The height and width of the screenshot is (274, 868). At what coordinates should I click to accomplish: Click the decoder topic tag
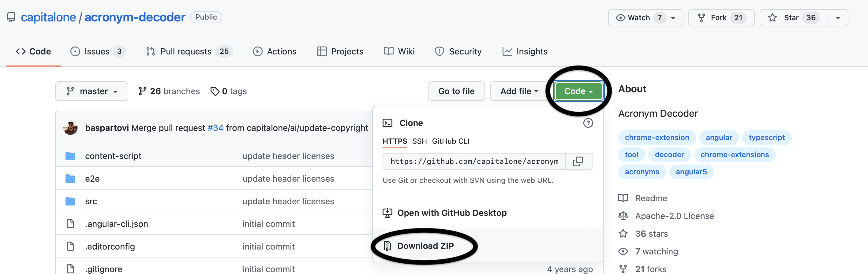669,155
